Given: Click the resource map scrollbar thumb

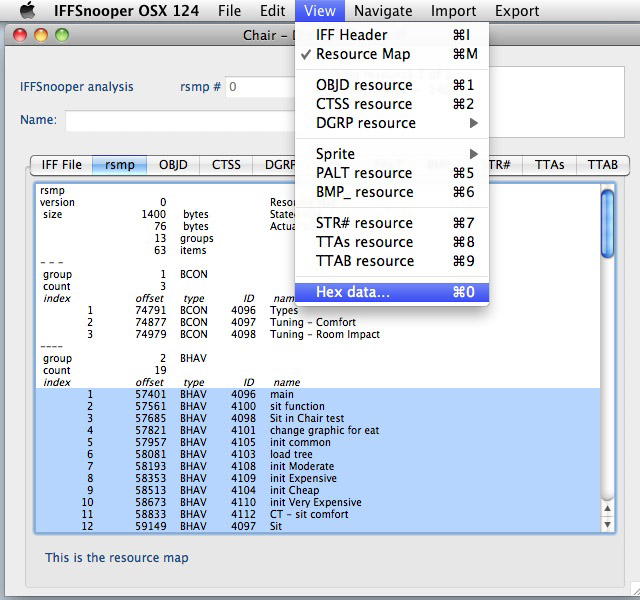Looking at the screenshot, I should pos(607,224).
